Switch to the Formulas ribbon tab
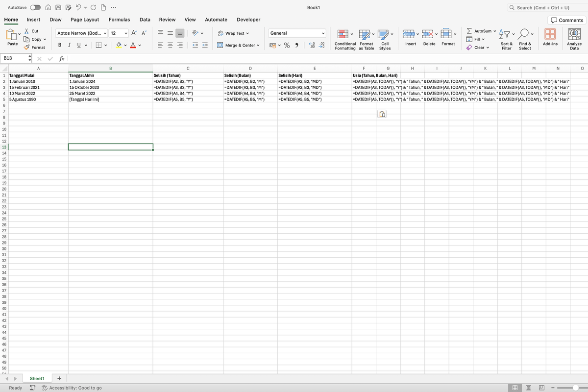The height and width of the screenshot is (392, 588). (x=119, y=20)
